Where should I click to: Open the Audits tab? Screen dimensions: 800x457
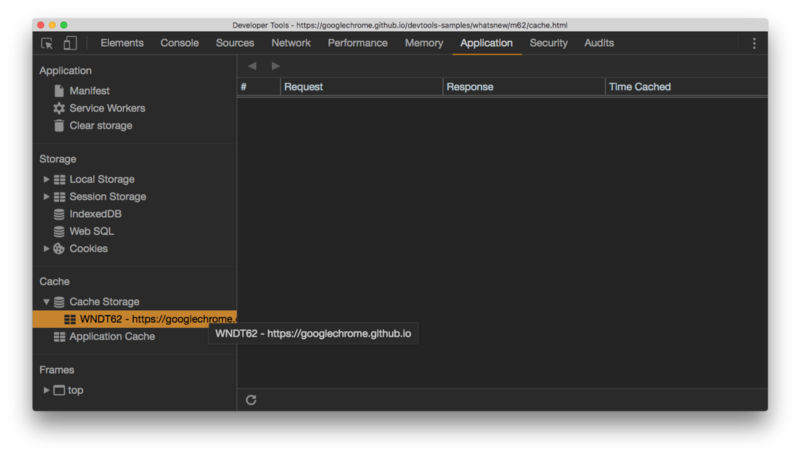click(x=599, y=43)
